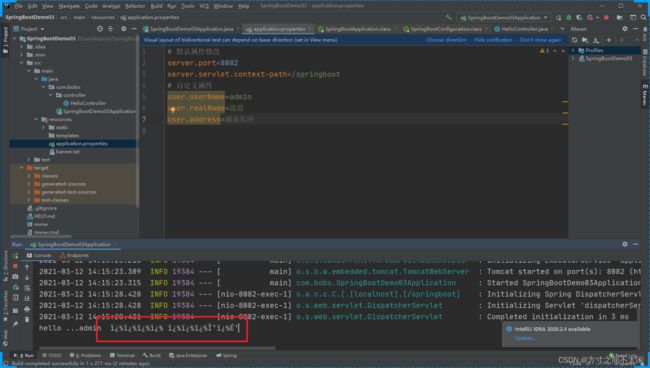
Task: Show hidden editor tabs dropdown arrow
Action: [x=562, y=29]
